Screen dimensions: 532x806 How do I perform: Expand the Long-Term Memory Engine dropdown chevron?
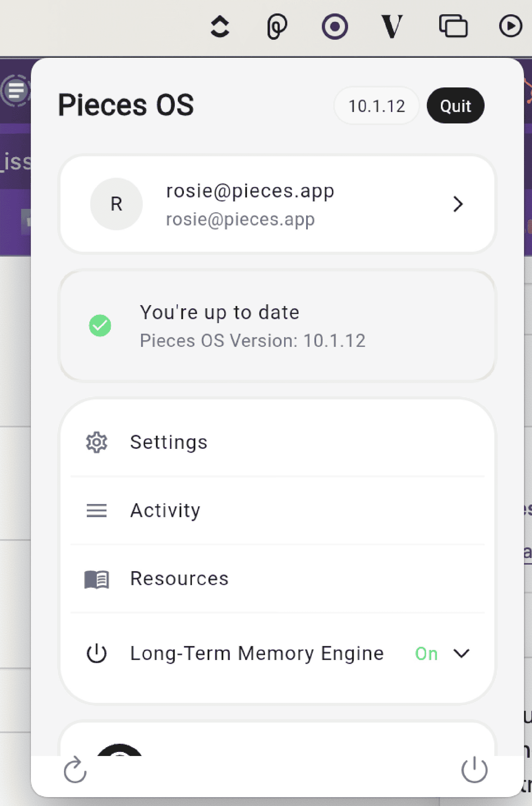[x=461, y=653]
